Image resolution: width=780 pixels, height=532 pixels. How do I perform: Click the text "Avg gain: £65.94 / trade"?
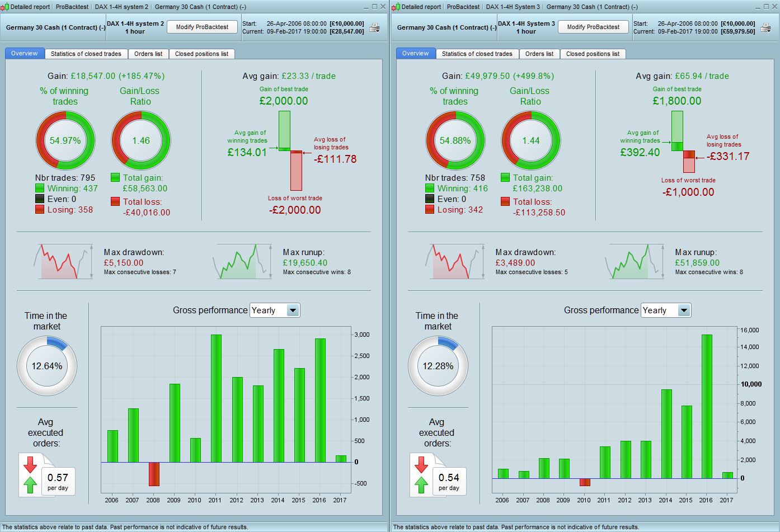click(683, 76)
